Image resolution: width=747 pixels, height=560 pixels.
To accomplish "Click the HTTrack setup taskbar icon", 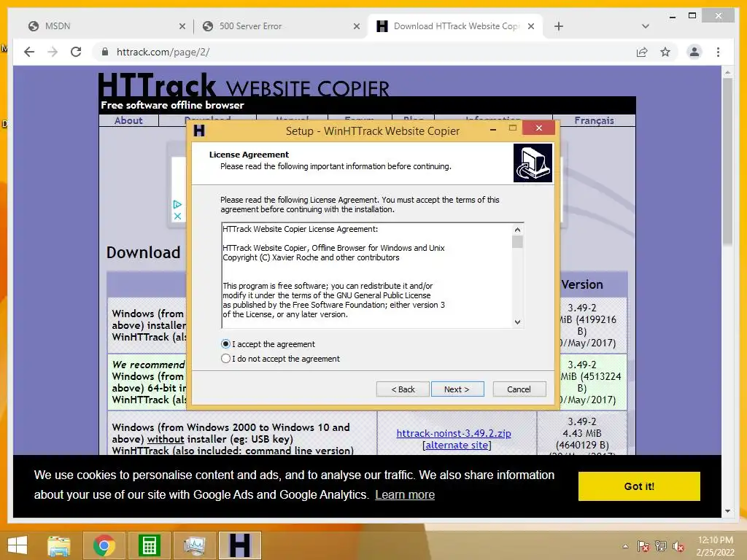I will point(239,545).
